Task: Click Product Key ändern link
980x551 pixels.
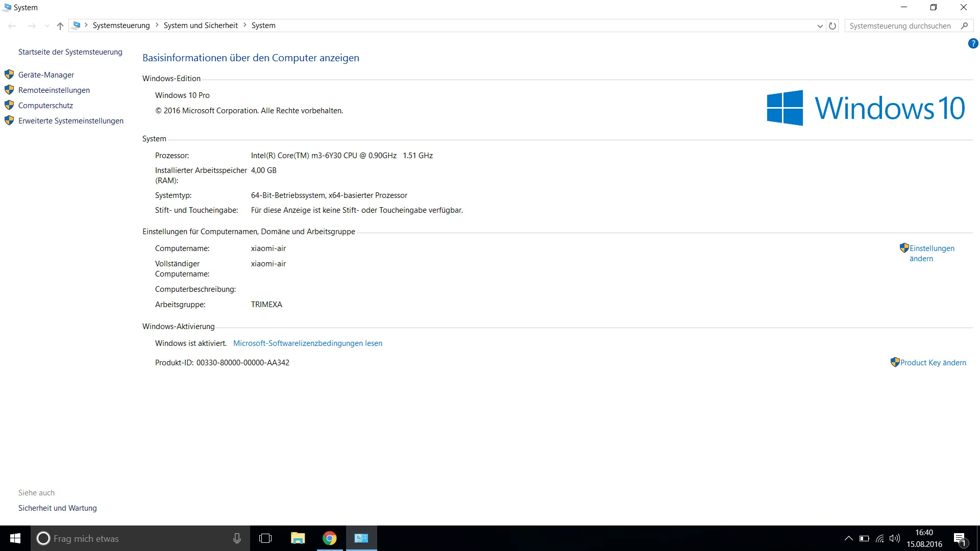Action: tap(933, 363)
